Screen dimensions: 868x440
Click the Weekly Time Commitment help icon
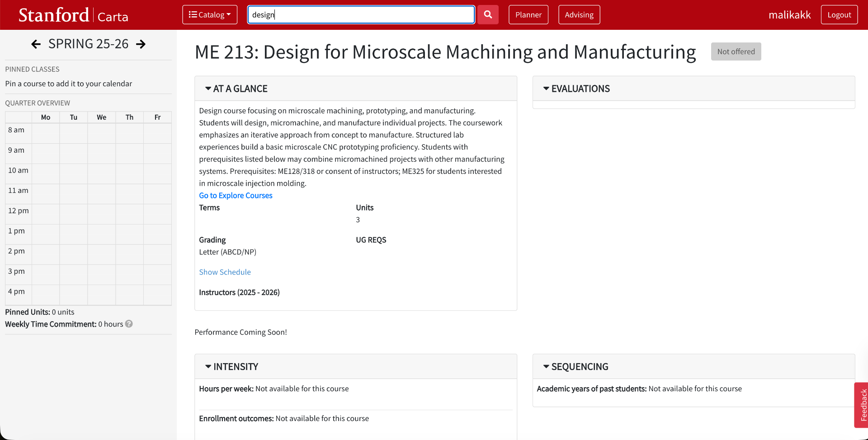(x=129, y=324)
